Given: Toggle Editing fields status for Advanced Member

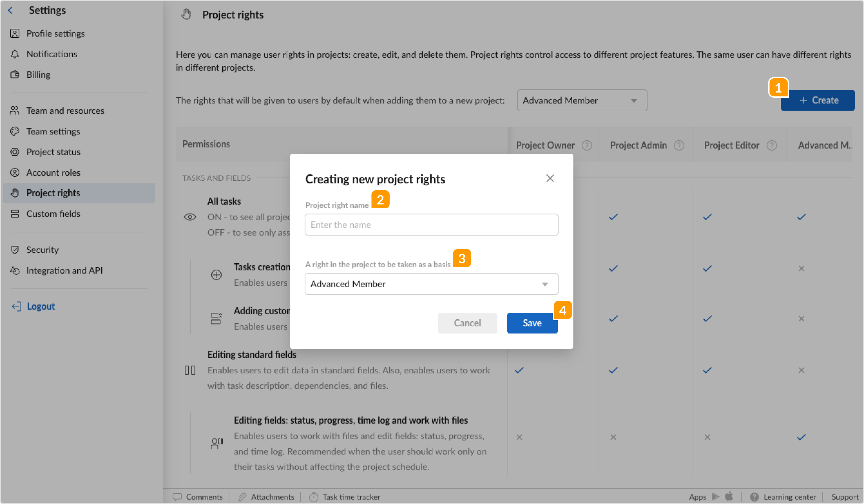Looking at the screenshot, I should click(x=801, y=437).
